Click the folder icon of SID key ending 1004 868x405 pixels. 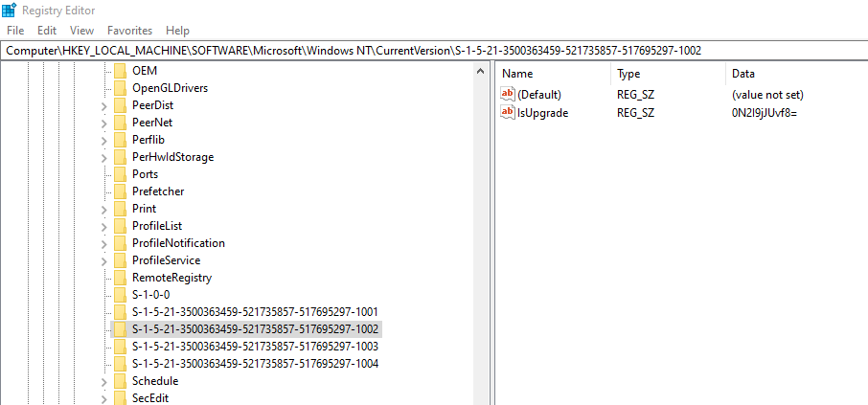[x=120, y=364]
